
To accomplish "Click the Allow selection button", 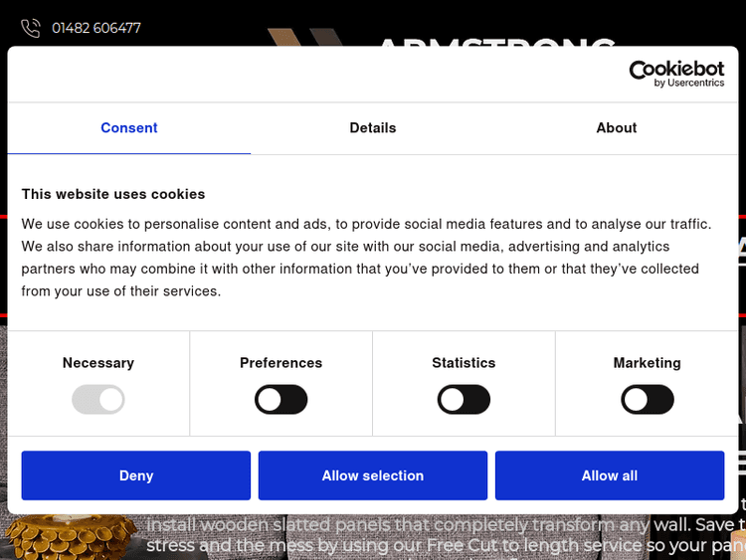I will [x=373, y=475].
